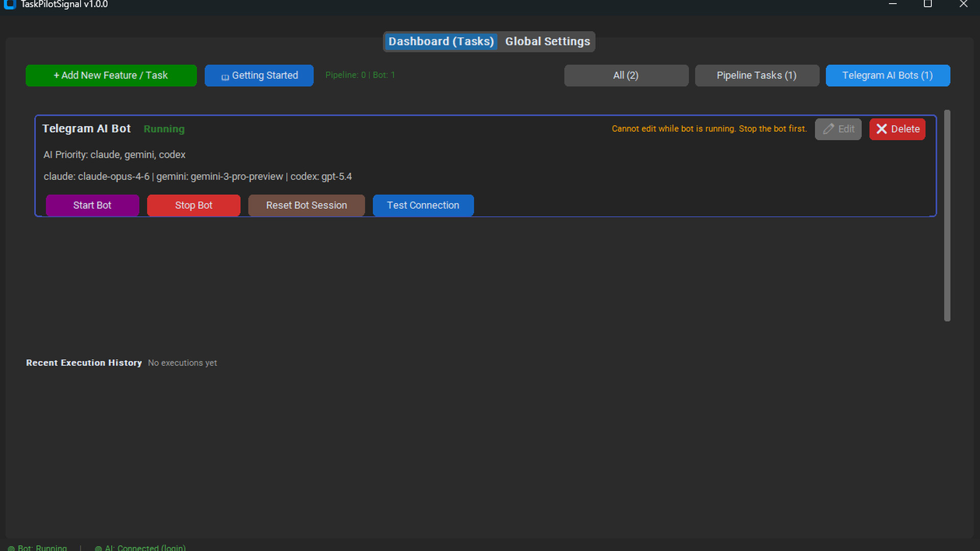The image size is (980, 551).
Task: Minimize the TaskPilotSignal window
Action: tap(892, 4)
